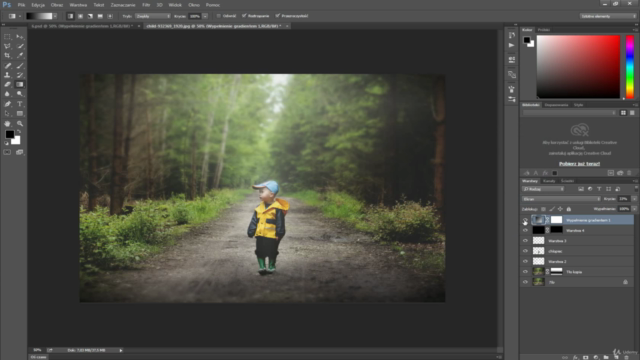Toggle the Przezroczystość checkbox
The image size is (640, 360).
[278, 16]
